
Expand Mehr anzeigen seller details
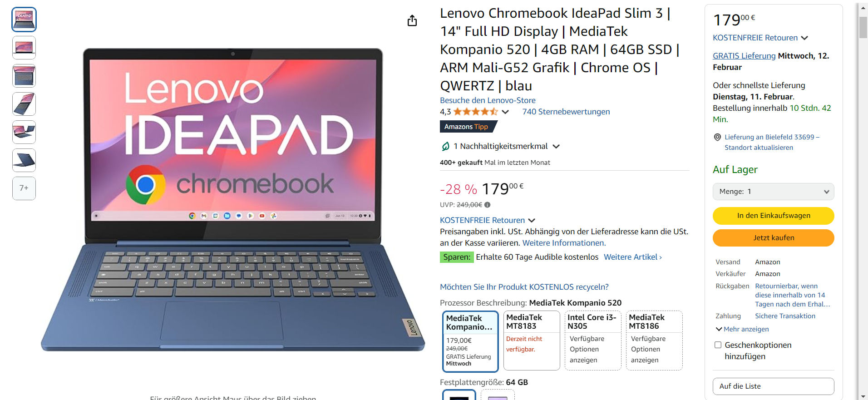[742, 329]
